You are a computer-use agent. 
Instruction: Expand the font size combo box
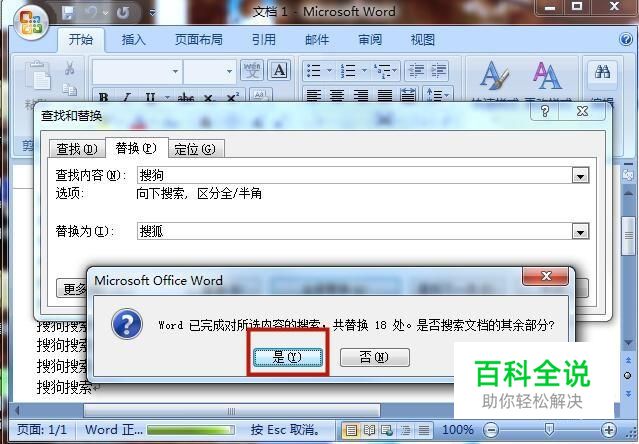click(229, 72)
